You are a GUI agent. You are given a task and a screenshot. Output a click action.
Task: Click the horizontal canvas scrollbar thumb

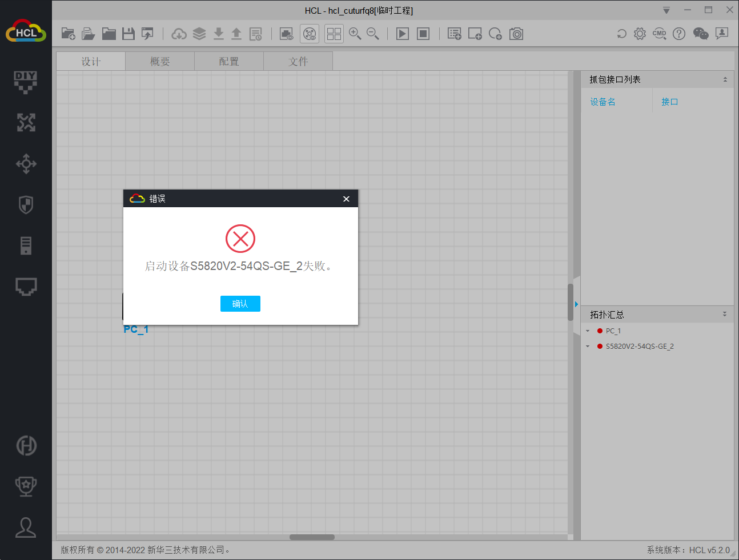(x=312, y=537)
